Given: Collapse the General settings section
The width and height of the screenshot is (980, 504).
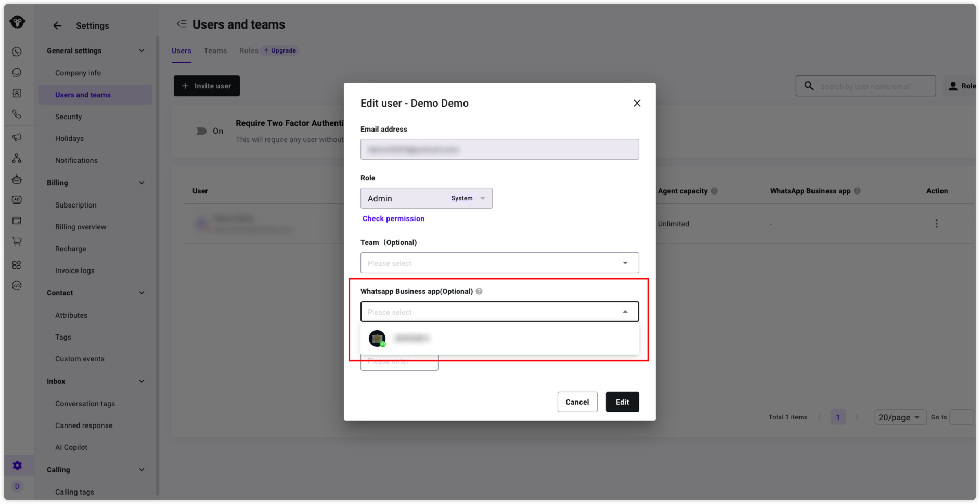Looking at the screenshot, I should click(x=141, y=50).
